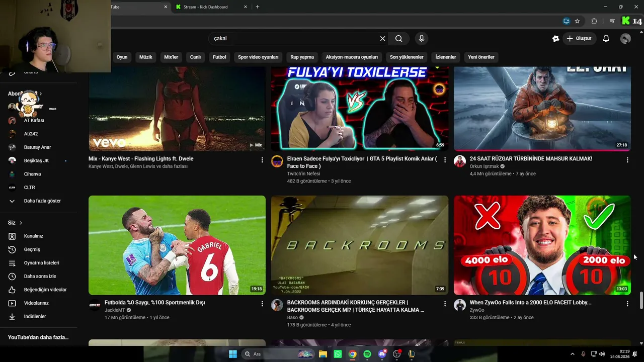Select the İzlenenler filter chip

pos(446,57)
